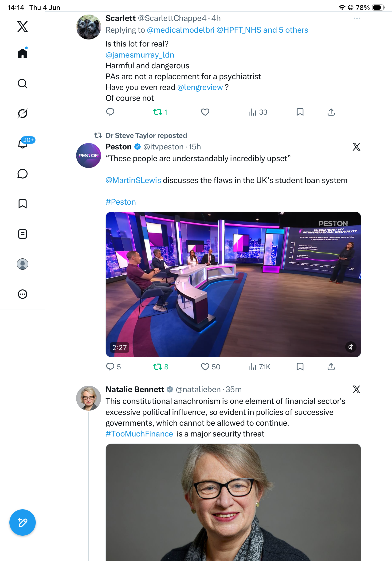The width and height of the screenshot is (392, 561).
Task: Open Natalie Bennett's portrait photo
Action: coord(233,502)
